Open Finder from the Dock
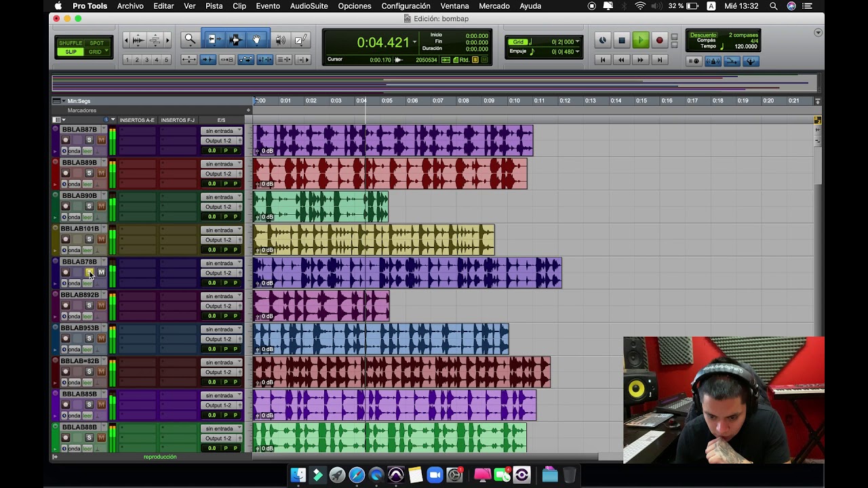 point(298,475)
